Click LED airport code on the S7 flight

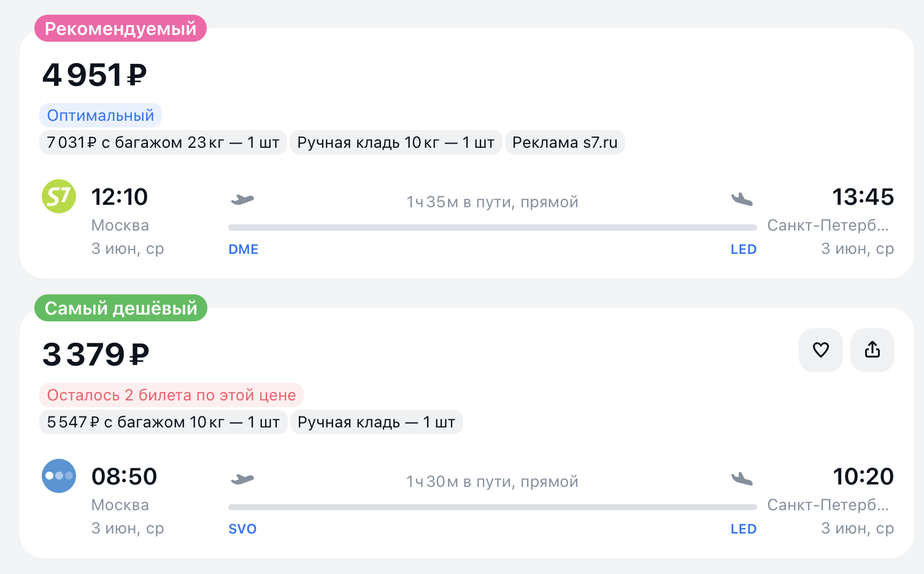[x=743, y=250]
